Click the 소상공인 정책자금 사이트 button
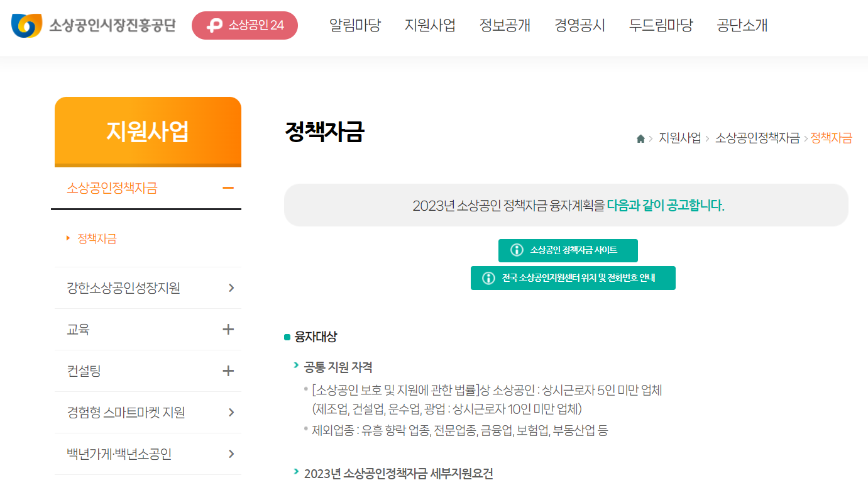Screen dimensions: 868x485 tap(568, 250)
